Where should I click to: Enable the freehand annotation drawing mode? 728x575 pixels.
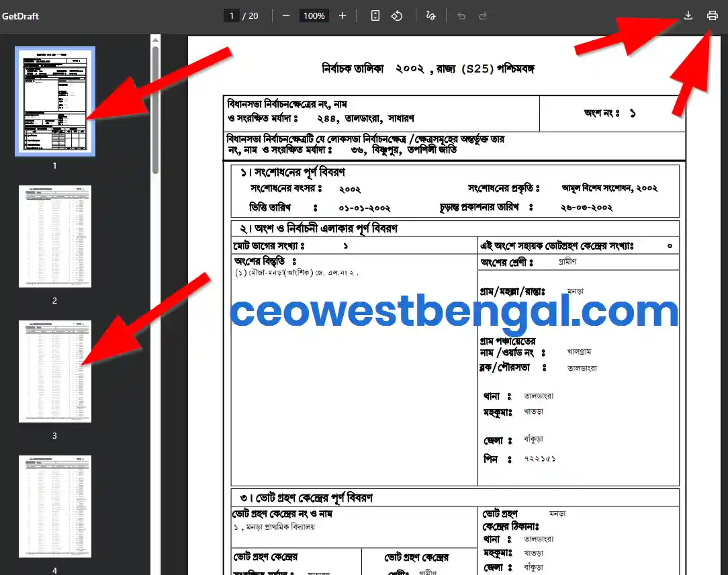pyautogui.click(x=430, y=15)
